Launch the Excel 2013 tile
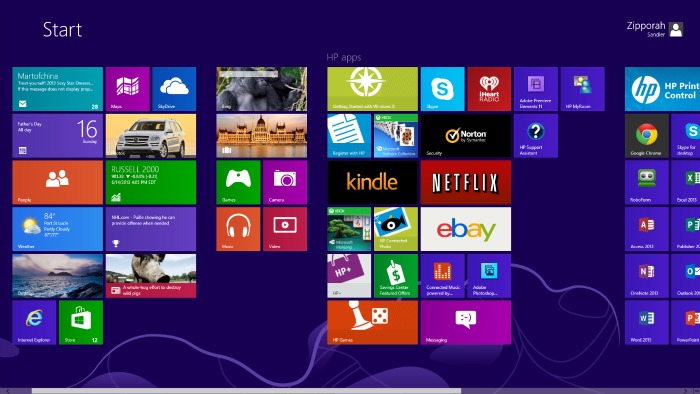This screenshot has height=394, width=700. point(686,182)
